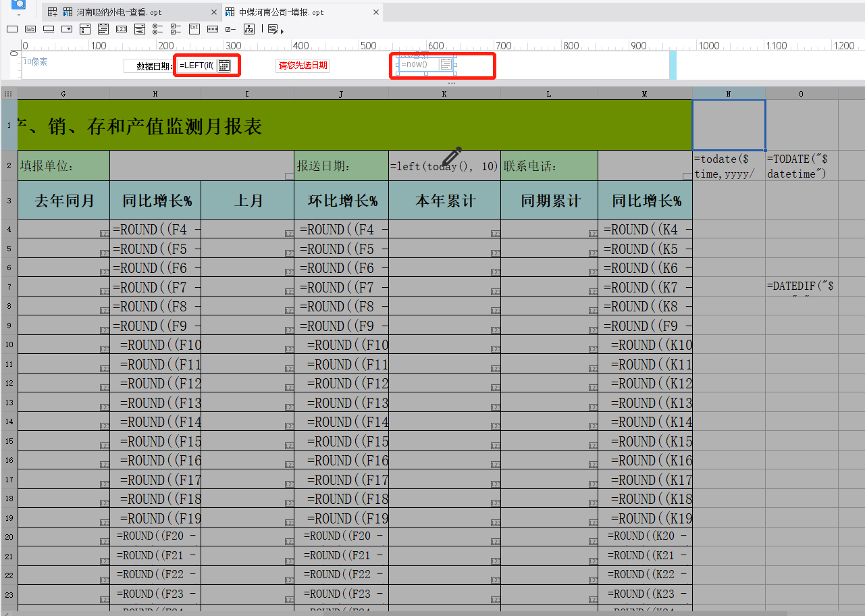Viewport: 865px width, 616px height.
Task: Select the dropdown tree widget tool
Action: click(140, 29)
